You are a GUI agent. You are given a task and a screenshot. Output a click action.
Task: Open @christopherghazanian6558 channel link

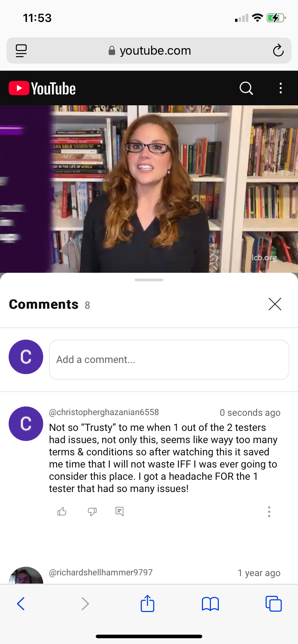tap(104, 412)
